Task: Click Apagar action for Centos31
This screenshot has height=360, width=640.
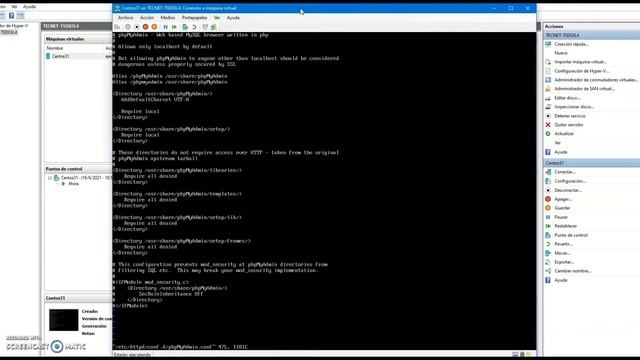Action: [563, 199]
